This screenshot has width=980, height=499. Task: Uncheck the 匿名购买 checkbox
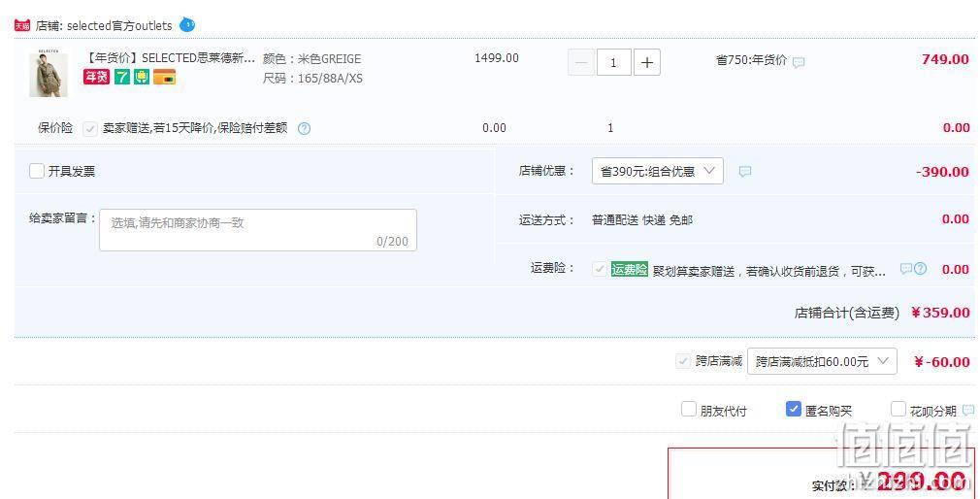tap(793, 410)
